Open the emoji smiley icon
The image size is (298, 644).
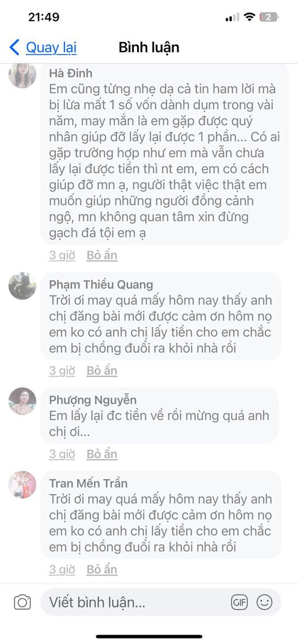click(x=265, y=602)
